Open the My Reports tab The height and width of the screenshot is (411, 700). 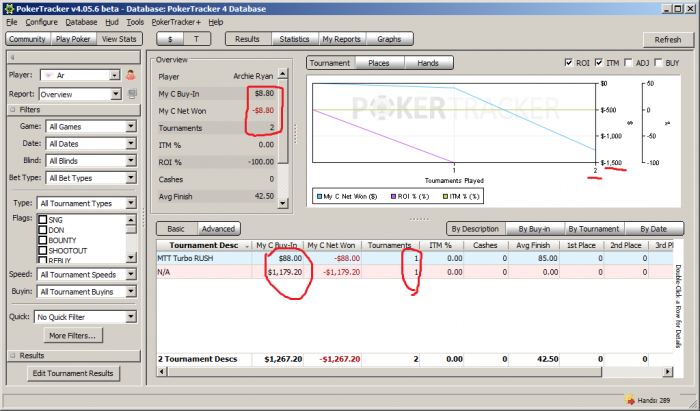[342, 39]
